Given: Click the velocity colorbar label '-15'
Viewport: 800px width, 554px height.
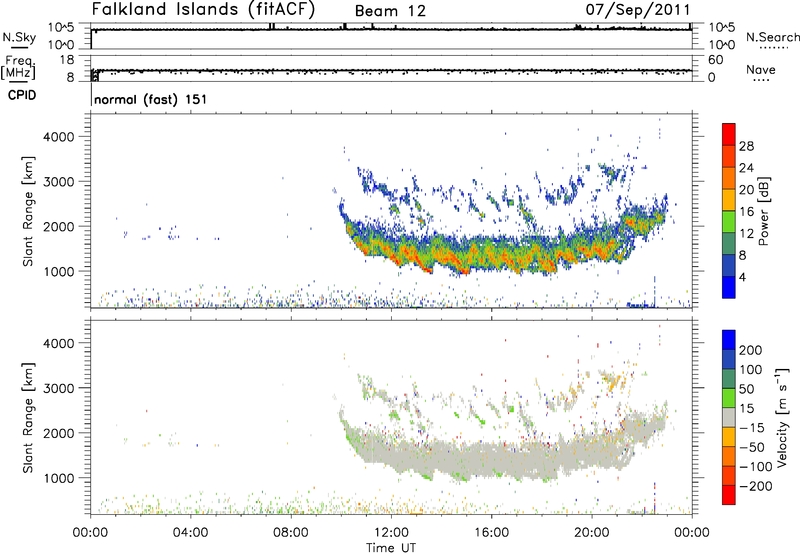Looking at the screenshot, I should coord(752,428).
